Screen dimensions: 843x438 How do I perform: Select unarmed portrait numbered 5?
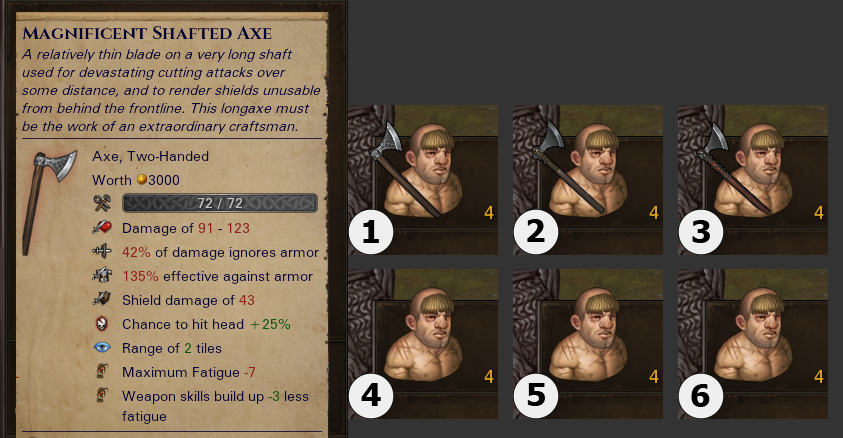pos(588,344)
